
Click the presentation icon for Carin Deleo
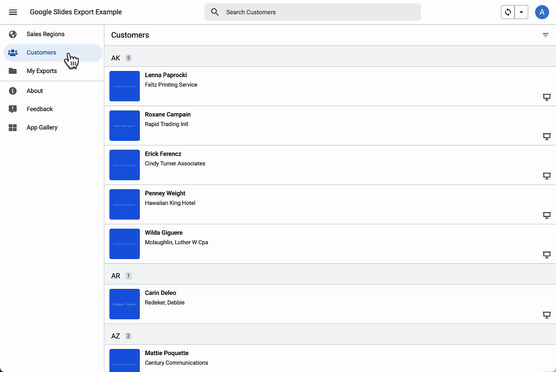pos(547,315)
